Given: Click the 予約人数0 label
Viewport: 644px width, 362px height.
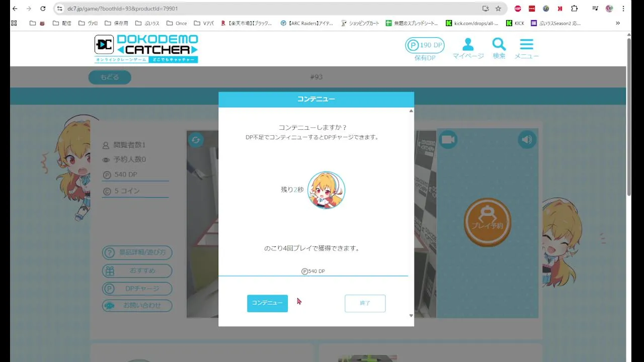Looking at the screenshot, I should [129, 159].
